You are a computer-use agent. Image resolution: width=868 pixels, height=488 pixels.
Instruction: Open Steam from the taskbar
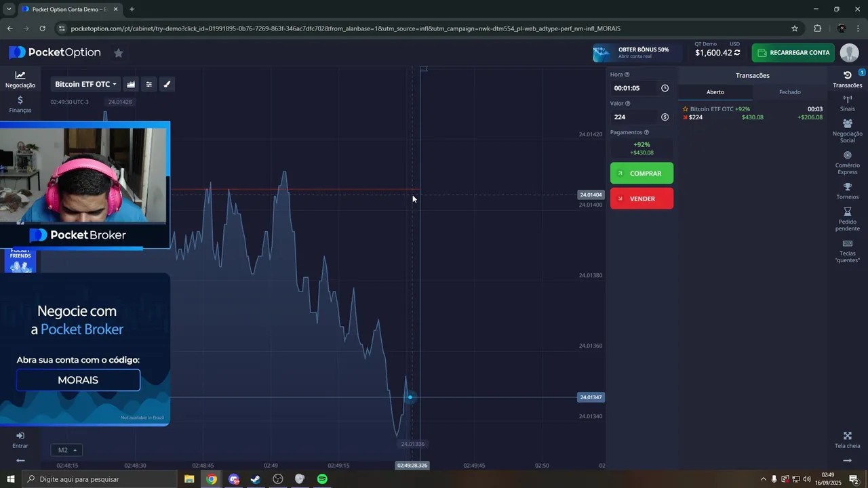pyautogui.click(x=256, y=479)
